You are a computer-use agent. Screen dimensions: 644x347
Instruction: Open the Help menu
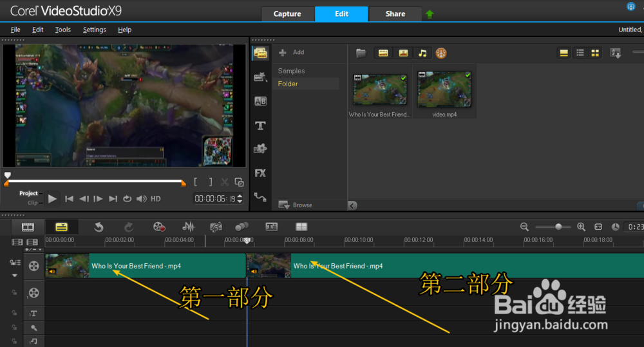click(x=124, y=30)
